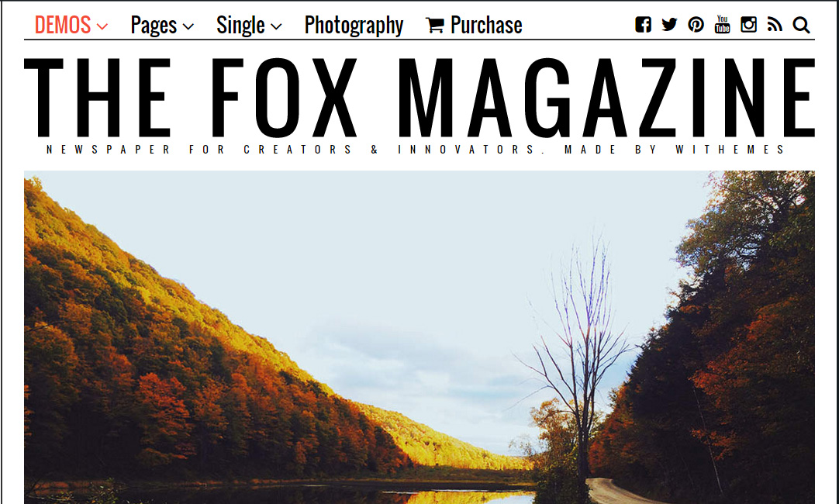Click the Single menu label
839x504 pixels.
[x=240, y=25]
